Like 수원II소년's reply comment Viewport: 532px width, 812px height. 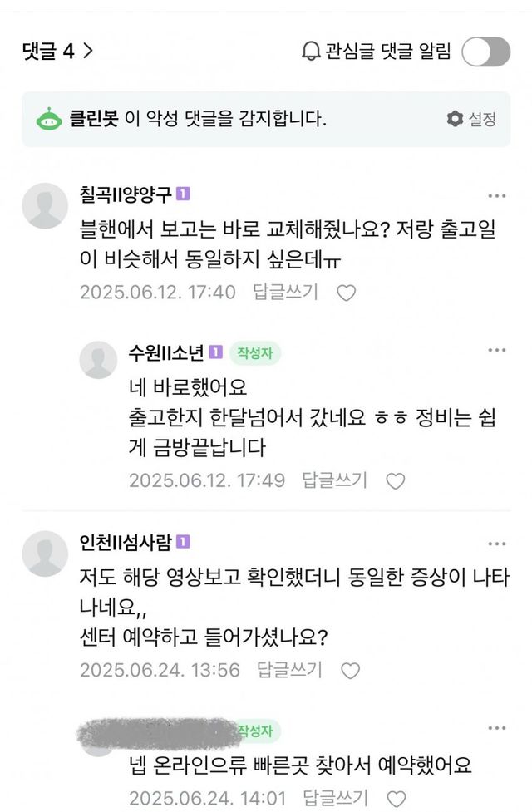point(397,480)
